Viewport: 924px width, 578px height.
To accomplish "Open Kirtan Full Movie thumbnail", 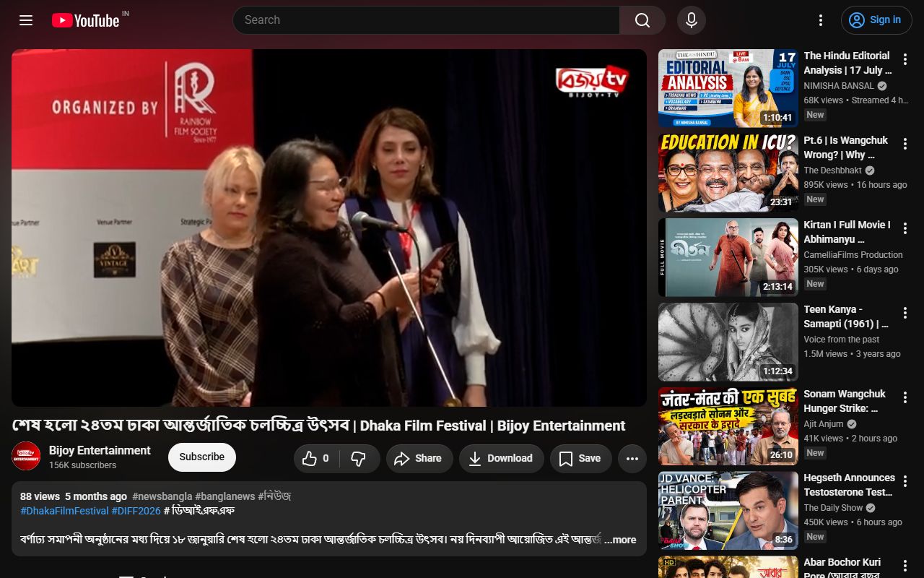I will [x=728, y=257].
